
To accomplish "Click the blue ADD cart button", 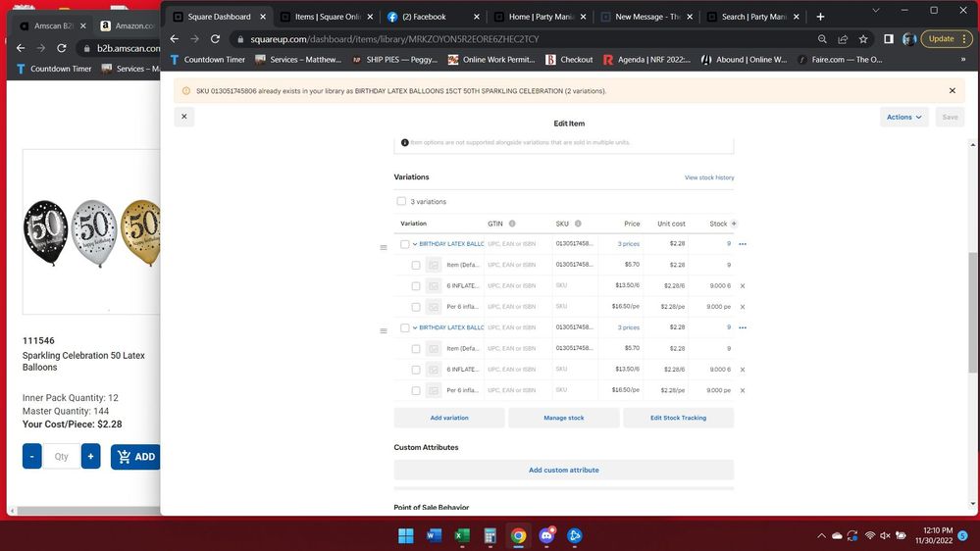I will [135, 456].
